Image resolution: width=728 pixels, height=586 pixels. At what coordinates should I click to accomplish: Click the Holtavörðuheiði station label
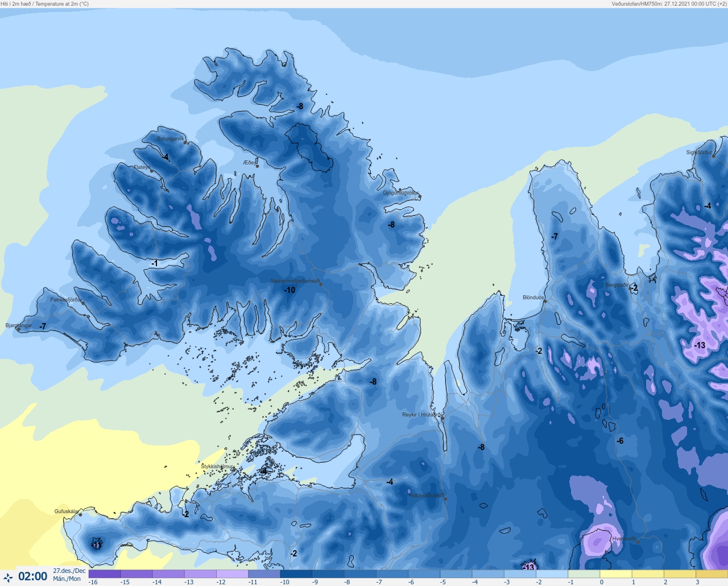[427, 496]
